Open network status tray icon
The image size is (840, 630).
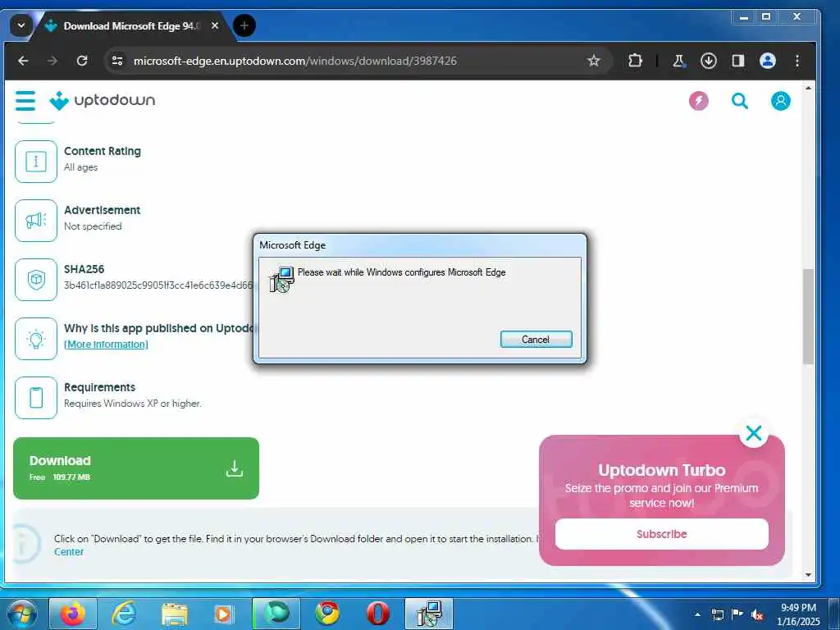[x=717, y=614]
